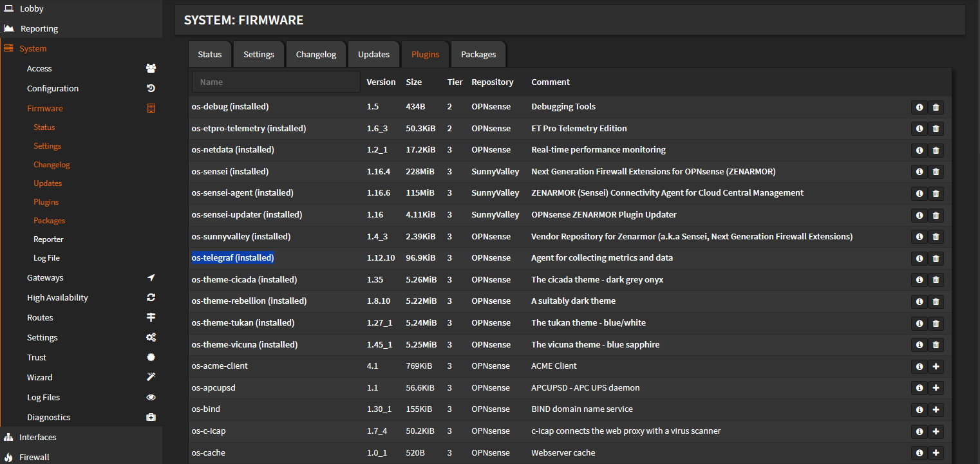Open the Packages tab

tap(478, 54)
